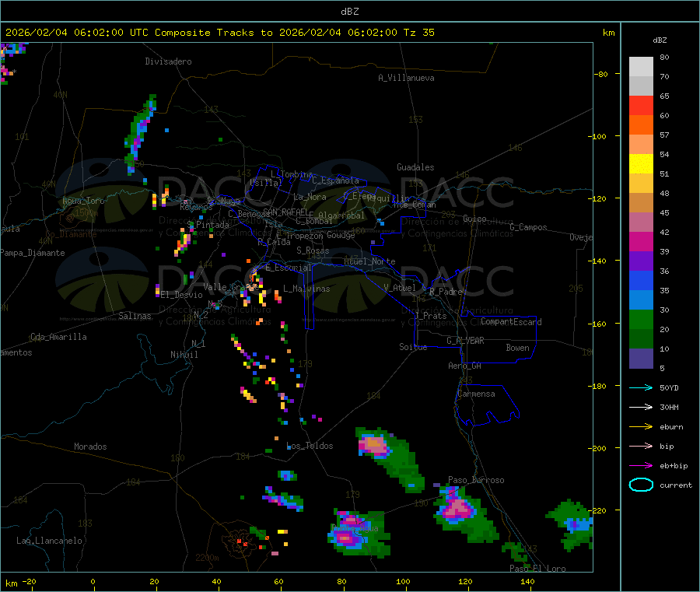The height and width of the screenshot is (592, 700).
Task: Click the SAN_RAFAEL city label
Action: pyautogui.click(x=285, y=212)
